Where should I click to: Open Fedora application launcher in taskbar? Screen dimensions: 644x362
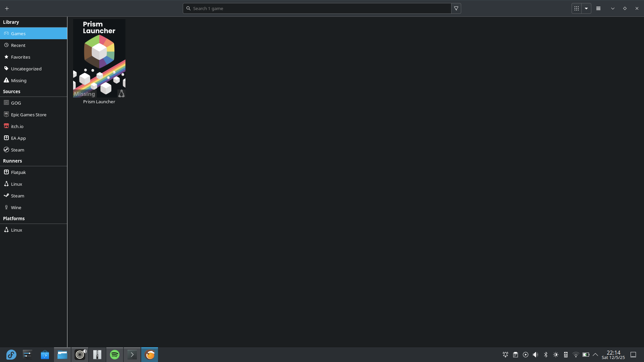tap(11, 355)
